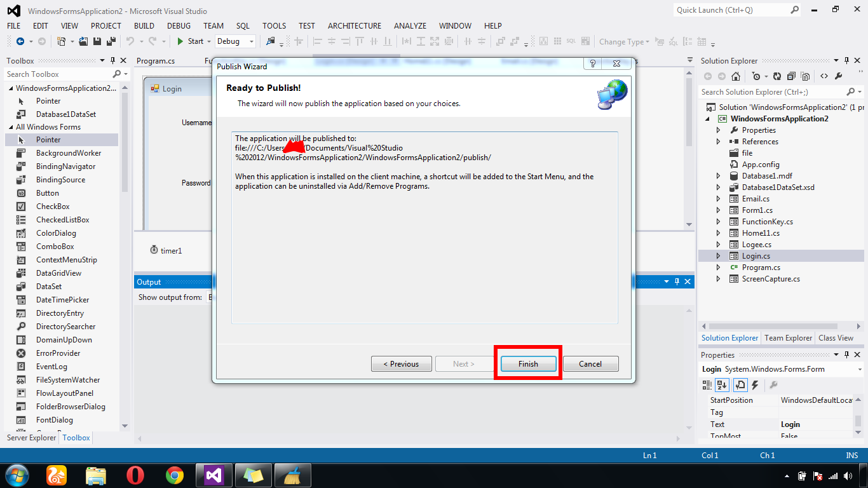Switch to the Class View tab

tap(836, 338)
